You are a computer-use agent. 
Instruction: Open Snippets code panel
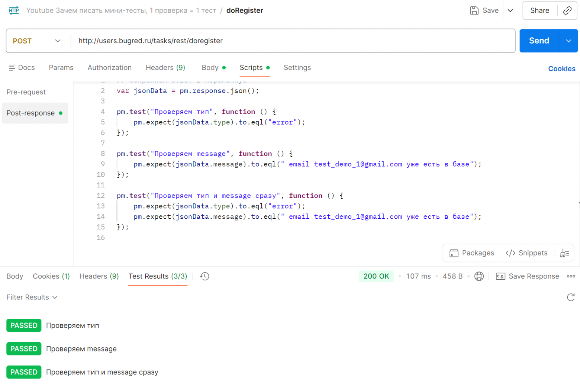(526, 253)
